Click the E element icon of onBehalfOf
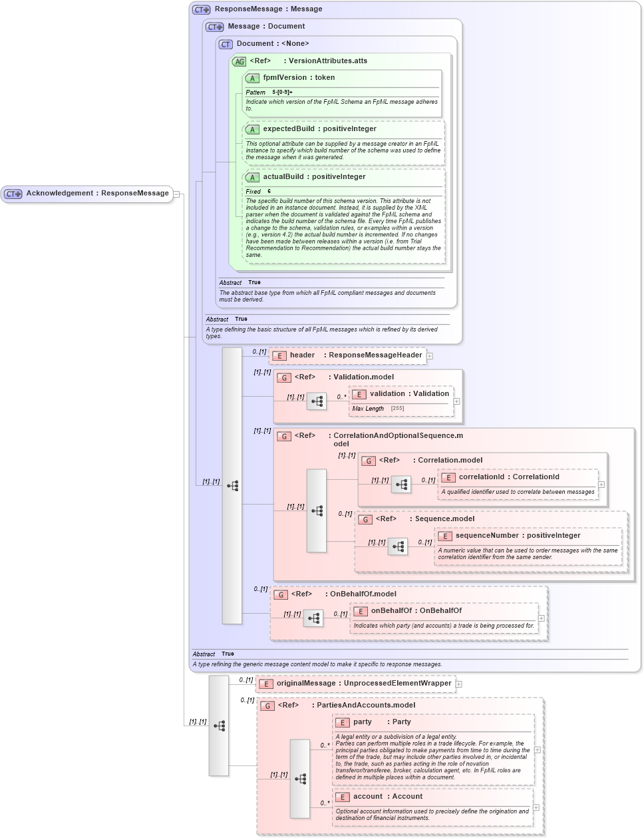Viewport: 644px width, 838px height. [x=361, y=611]
